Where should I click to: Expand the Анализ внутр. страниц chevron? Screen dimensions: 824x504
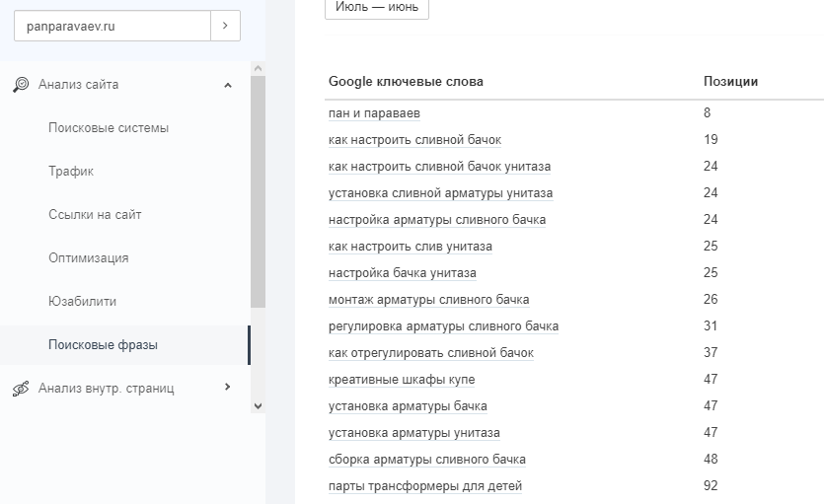coord(228,388)
